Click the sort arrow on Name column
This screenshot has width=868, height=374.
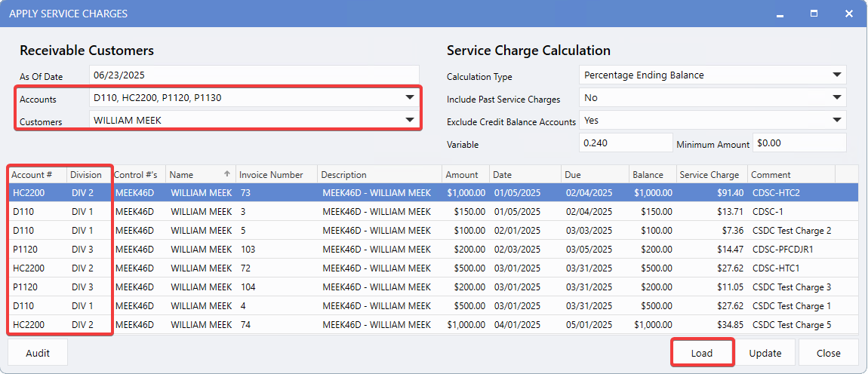coord(227,174)
